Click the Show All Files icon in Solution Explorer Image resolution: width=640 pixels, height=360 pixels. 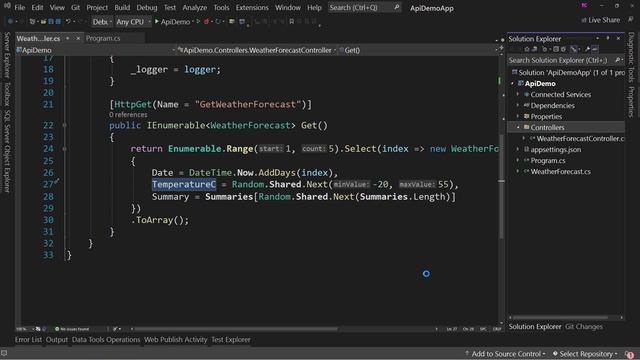click(x=563, y=49)
